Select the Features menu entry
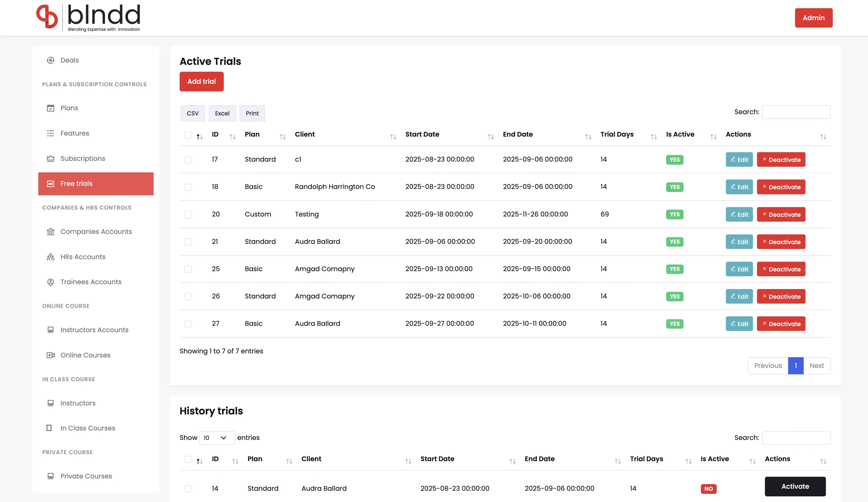 click(x=96, y=133)
